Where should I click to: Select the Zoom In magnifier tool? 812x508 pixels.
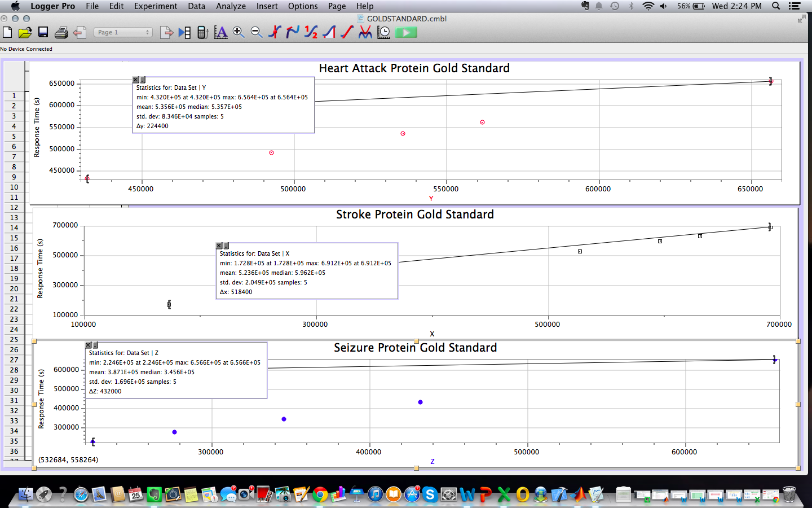coord(239,33)
